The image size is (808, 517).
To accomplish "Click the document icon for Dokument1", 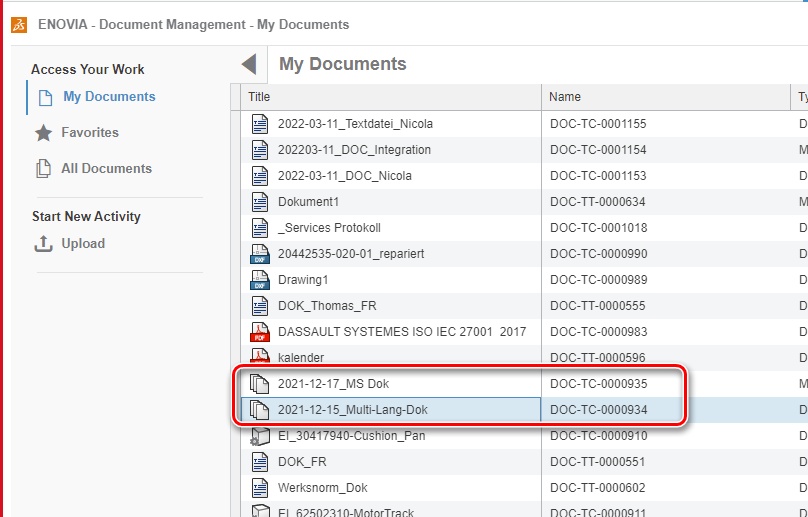I will pyautogui.click(x=260, y=202).
